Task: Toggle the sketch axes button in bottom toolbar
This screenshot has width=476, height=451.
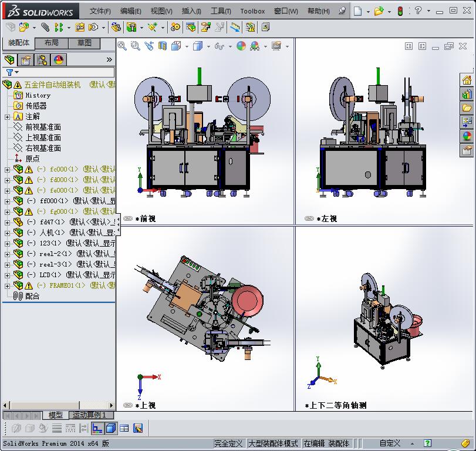Action: (x=97, y=428)
